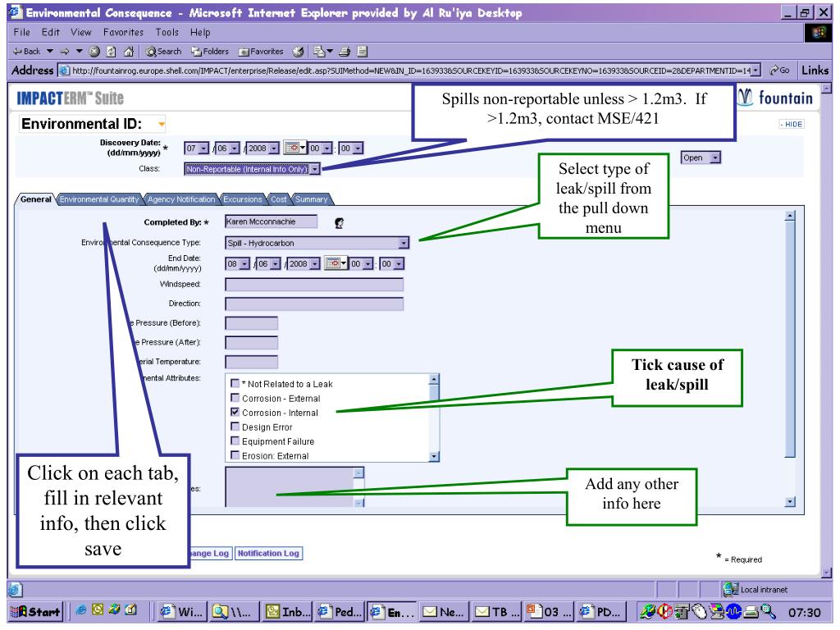Click the Go button next to the address bar
The height and width of the screenshot is (630, 840).
779,71
